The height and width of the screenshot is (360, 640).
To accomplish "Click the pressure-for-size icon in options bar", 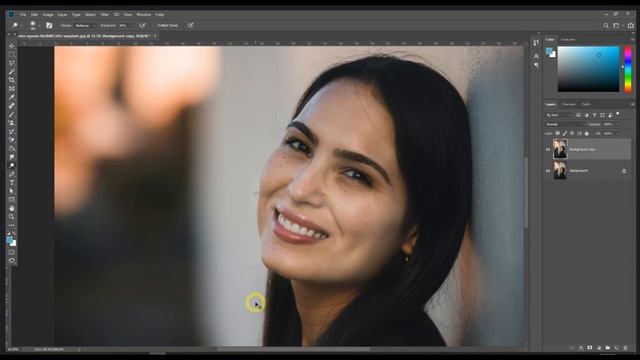I will tap(191, 25).
